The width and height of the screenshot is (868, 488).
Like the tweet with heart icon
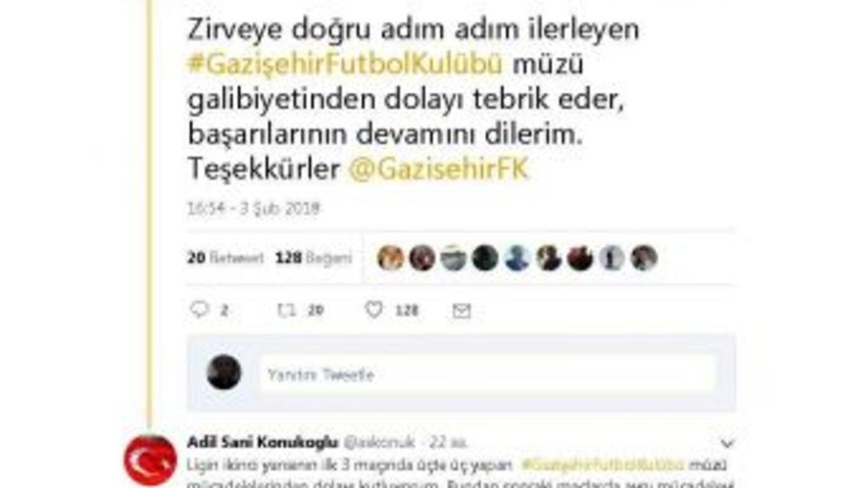(x=373, y=310)
